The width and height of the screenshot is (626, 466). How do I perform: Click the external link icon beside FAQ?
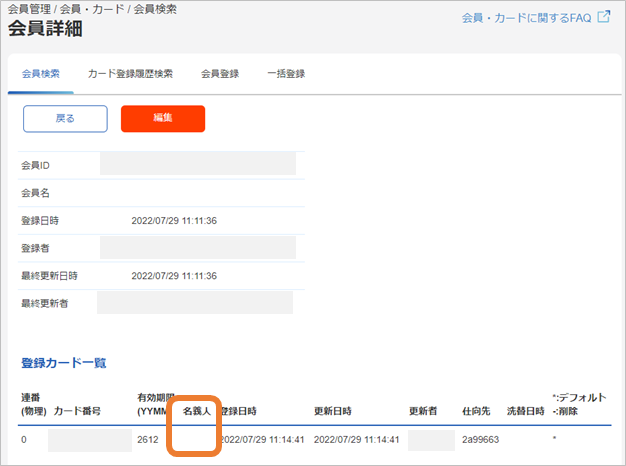coord(604,17)
